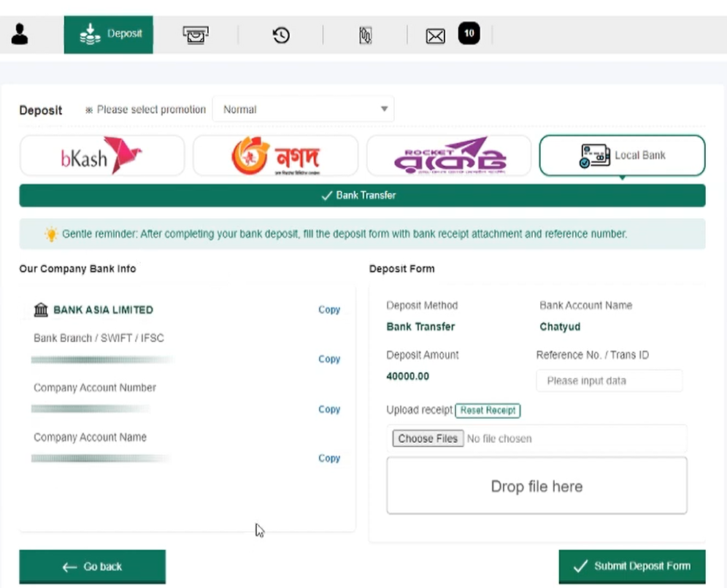The height and width of the screenshot is (588, 727).
Task: Copy the Company Account Number
Action: click(329, 409)
